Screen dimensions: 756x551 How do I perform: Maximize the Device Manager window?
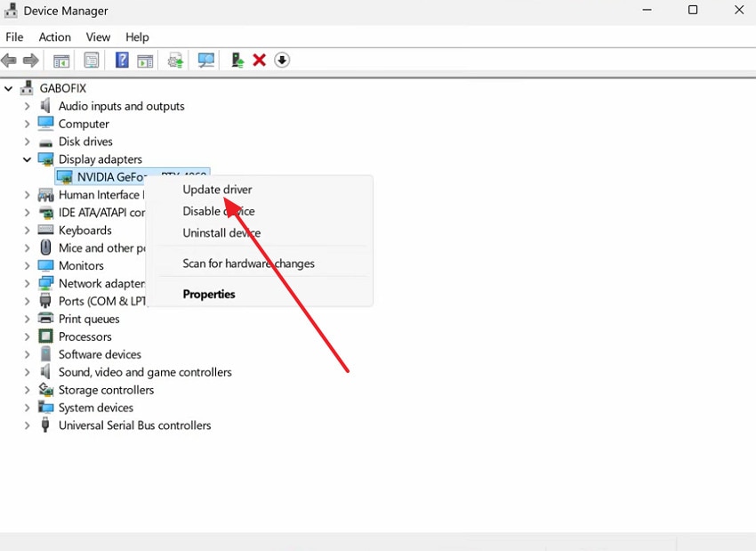(693, 10)
